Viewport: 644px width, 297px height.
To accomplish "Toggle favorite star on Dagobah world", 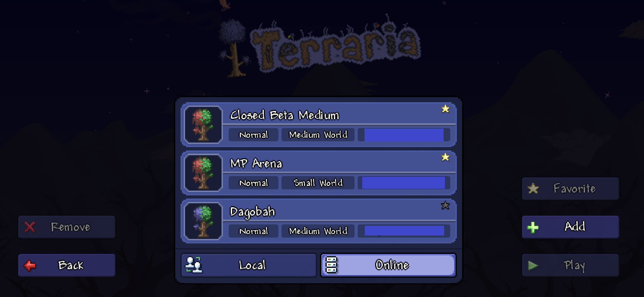I will pos(445,205).
